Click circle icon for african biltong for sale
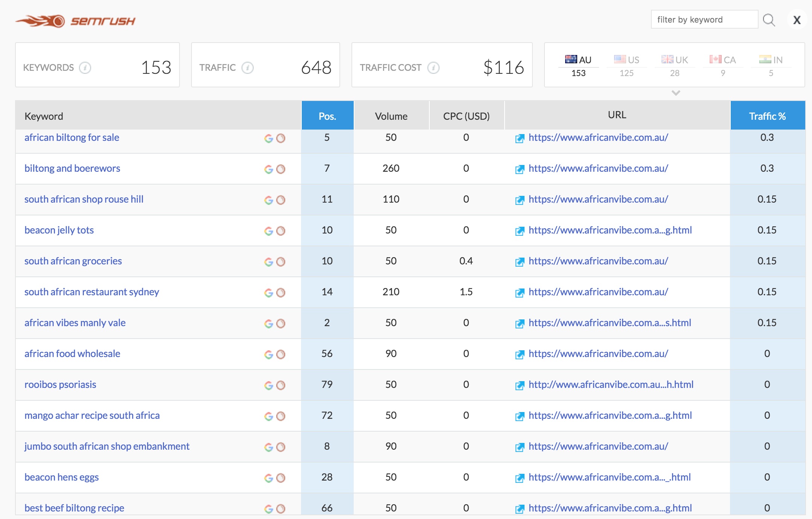Viewport: 812px width, 519px height. (x=281, y=138)
